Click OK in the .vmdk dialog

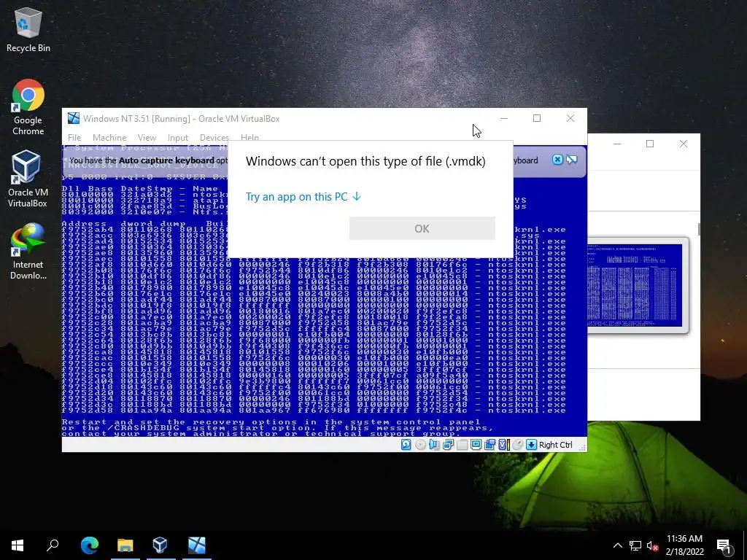click(x=422, y=228)
